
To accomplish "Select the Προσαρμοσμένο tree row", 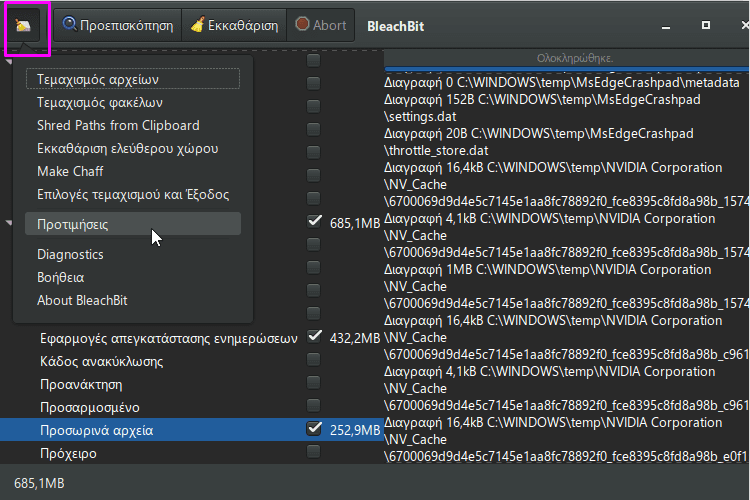I will (191, 407).
